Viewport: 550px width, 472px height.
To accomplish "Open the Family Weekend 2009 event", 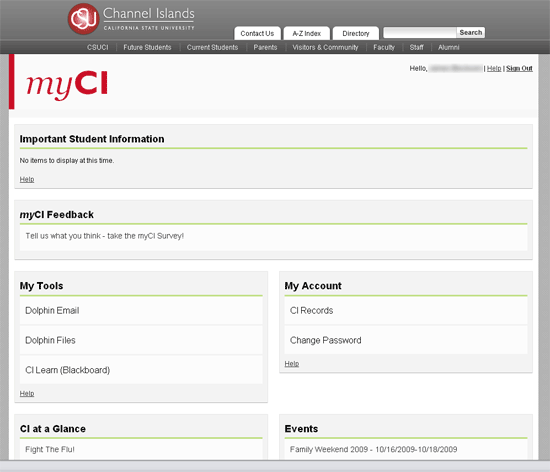I will [374, 449].
